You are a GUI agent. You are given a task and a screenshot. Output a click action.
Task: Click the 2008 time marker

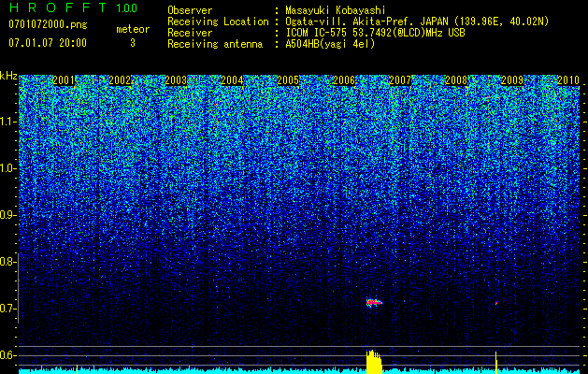(456, 80)
